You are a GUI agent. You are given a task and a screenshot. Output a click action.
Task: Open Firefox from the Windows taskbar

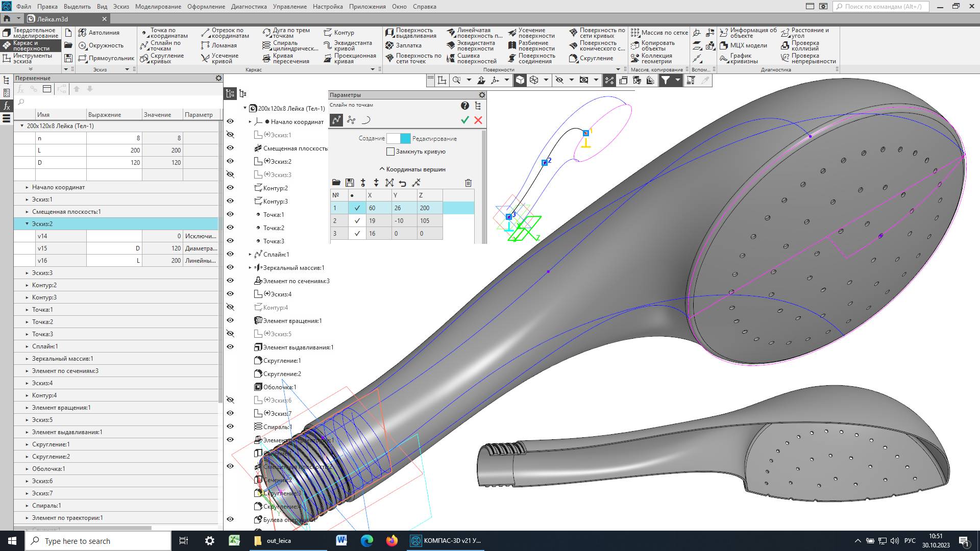click(x=391, y=541)
